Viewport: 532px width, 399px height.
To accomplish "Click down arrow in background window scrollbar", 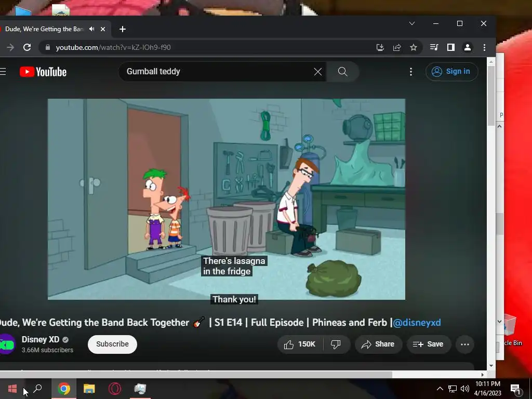I will 499,321.
